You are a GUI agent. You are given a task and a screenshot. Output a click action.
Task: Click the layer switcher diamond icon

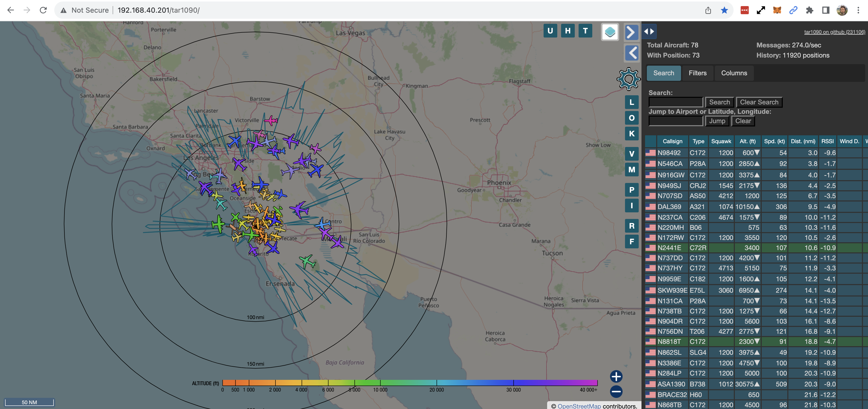610,32
